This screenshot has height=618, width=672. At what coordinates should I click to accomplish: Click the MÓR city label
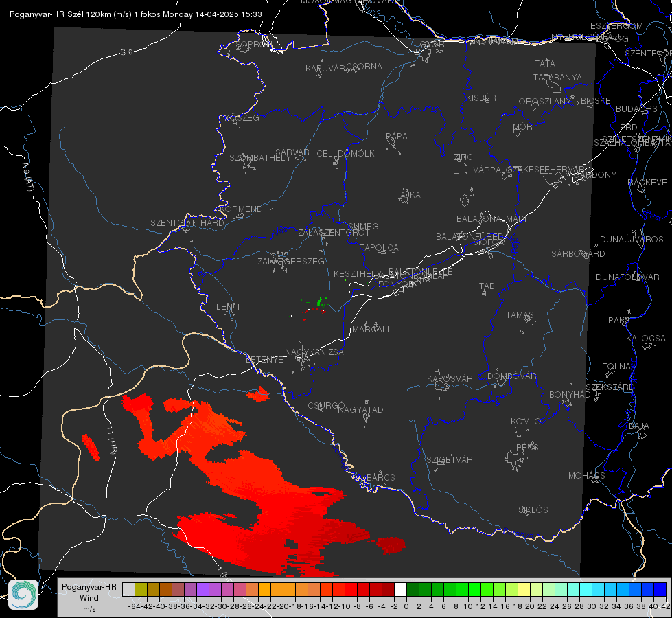[x=523, y=127]
